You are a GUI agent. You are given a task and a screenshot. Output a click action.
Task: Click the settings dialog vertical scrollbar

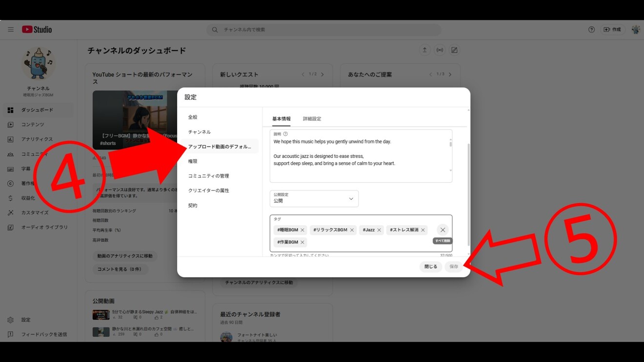[468, 195]
